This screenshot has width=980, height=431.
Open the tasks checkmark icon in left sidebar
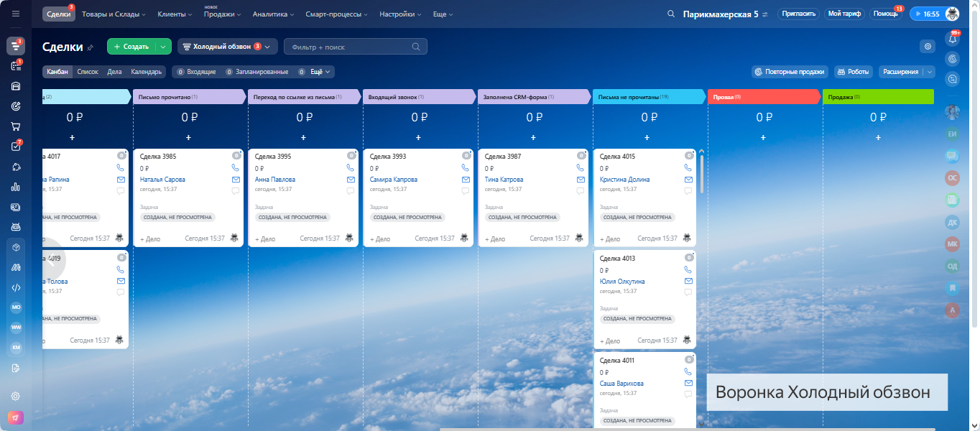(x=16, y=147)
